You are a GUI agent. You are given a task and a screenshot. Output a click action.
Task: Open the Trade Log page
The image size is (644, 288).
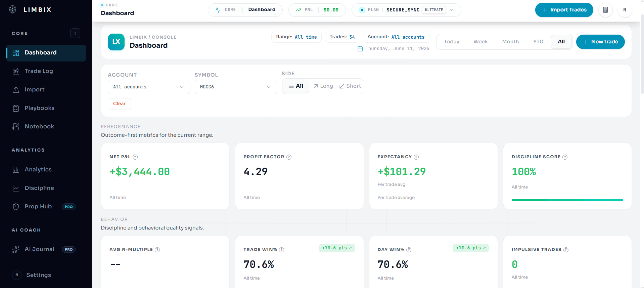pyautogui.click(x=46, y=71)
